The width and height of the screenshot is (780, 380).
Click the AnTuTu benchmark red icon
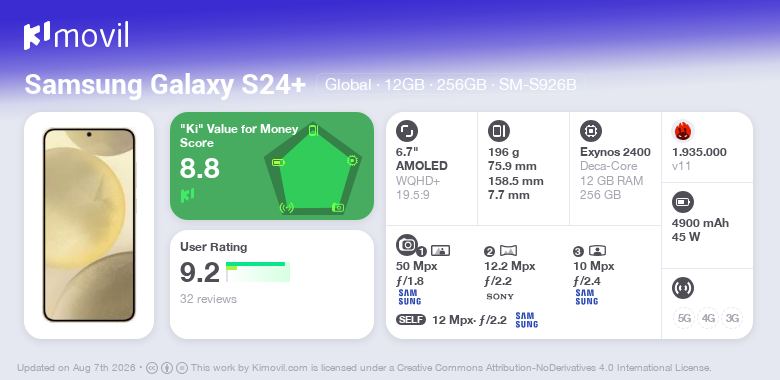pyautogui.click(x=683, y=131)
